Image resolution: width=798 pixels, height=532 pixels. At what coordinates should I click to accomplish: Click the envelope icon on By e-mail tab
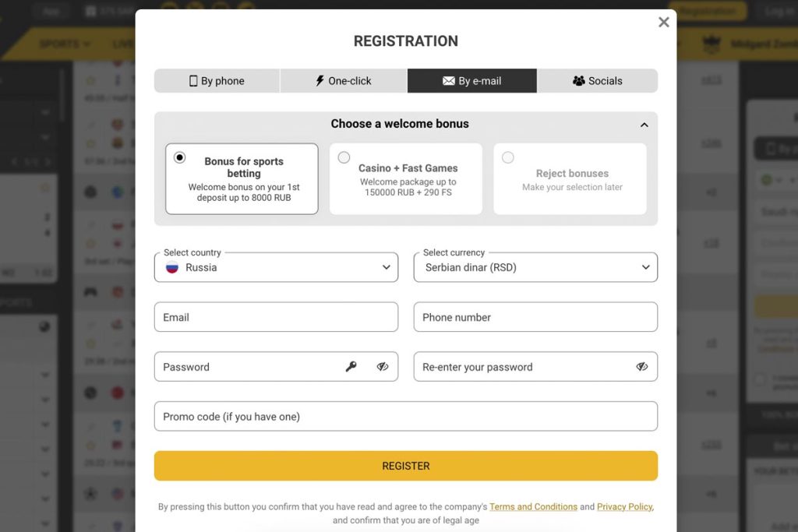tap(449, 81)
